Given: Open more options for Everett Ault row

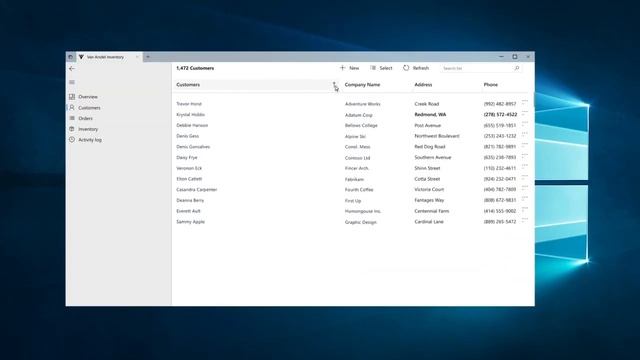Looking at the screenshot, I should coord(525,209).
